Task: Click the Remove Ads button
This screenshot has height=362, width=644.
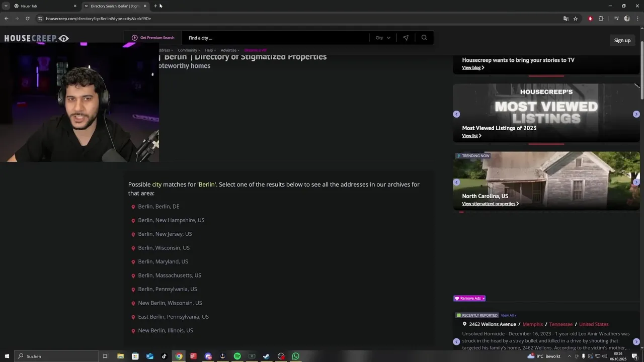Action: click(469, 298)
